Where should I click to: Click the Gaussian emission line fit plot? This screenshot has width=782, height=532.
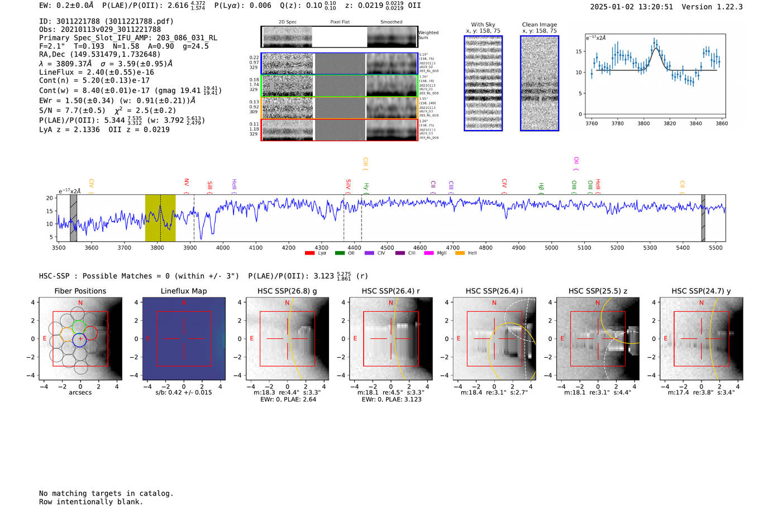tap(655, 76)
